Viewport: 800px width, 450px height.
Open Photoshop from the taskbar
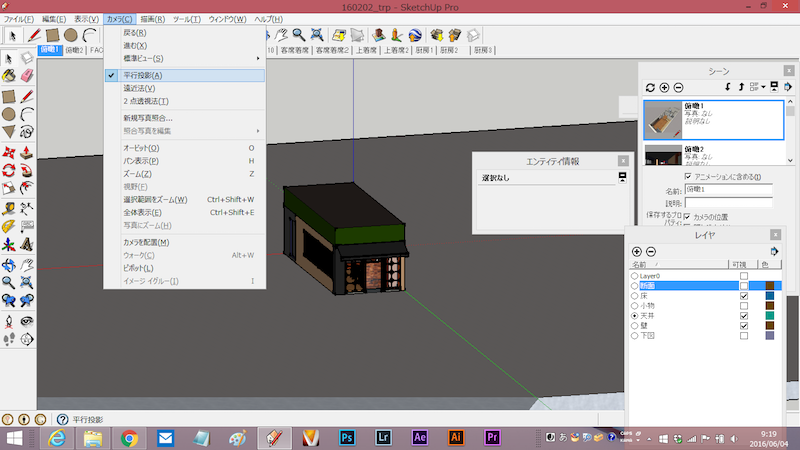coord(348,437)
